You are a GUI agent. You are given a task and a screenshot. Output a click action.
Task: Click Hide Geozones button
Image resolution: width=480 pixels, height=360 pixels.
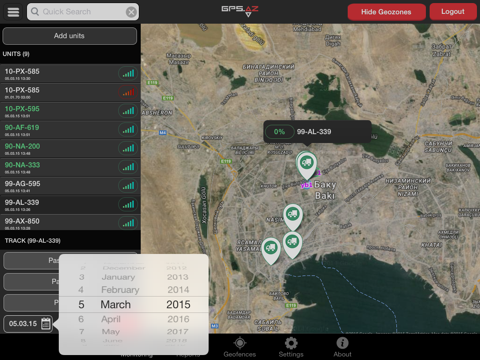coord(386,12)
